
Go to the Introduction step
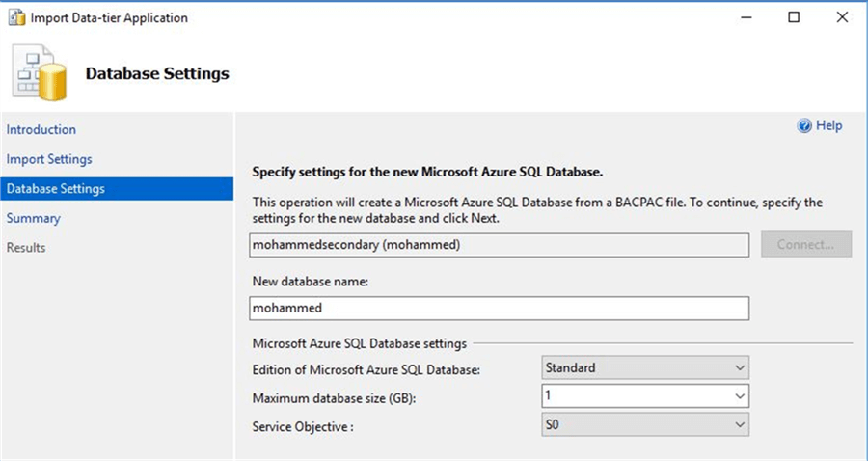[41, 129]
